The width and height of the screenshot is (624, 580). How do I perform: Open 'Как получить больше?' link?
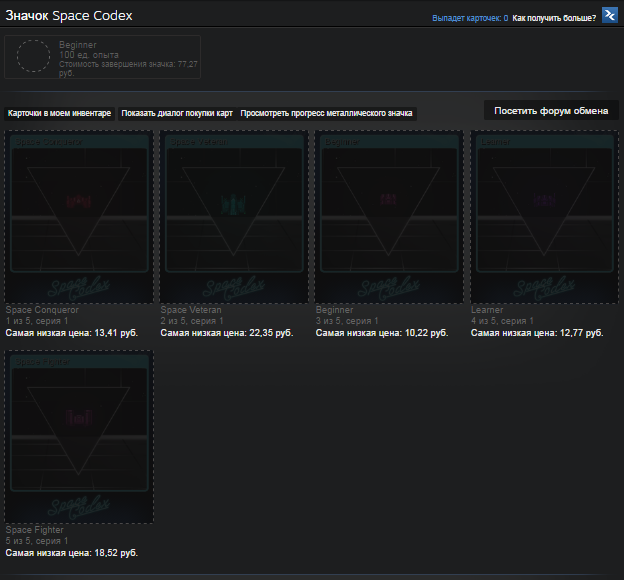(554, 18)
